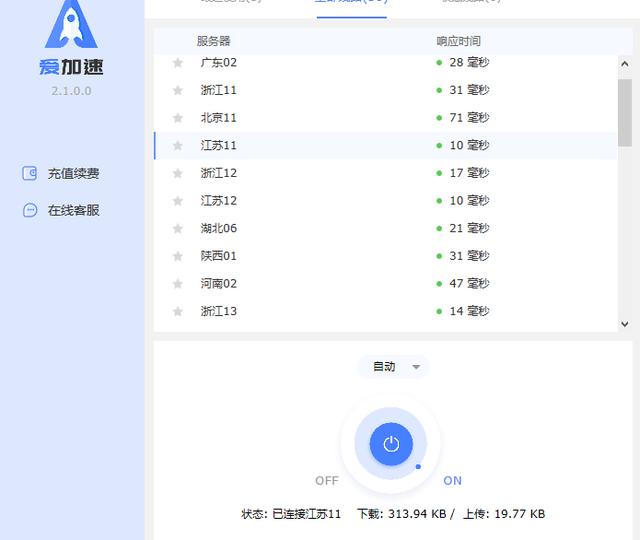
Task: Click the 服务器 column header
Action: click(213, 41)
